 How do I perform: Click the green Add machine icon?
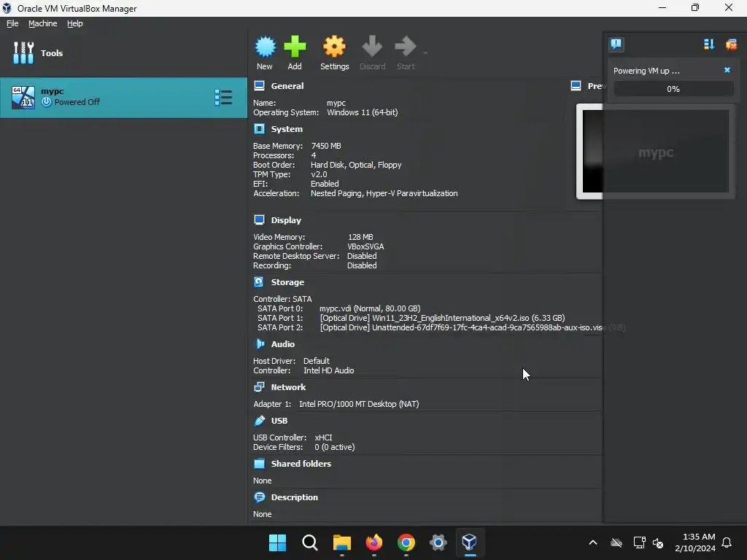(295, 47)
